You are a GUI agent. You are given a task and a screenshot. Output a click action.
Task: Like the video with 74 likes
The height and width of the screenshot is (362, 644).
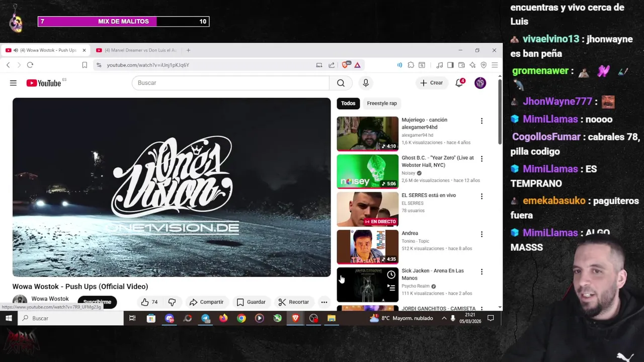(x=149, y=302)
